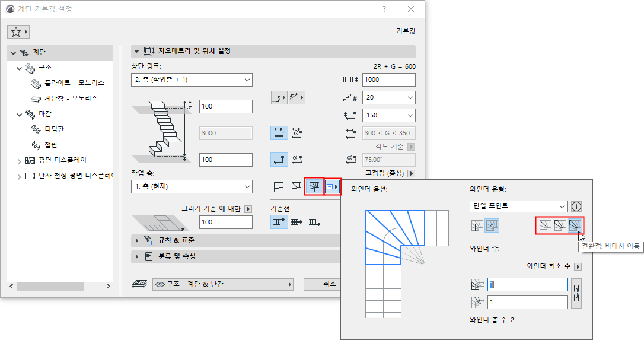Click the disabled 각도 기준 arrow
This screenshot has height=340, width=644.
(x=411, y=147)
